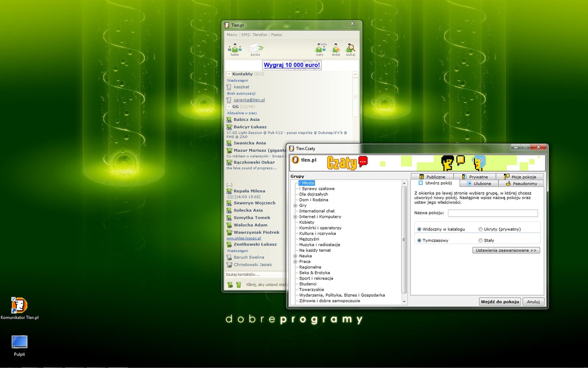Click the icon beside Chrostowski Jasiek
This screenshot has height=368, width=588.
pos(229,265)
